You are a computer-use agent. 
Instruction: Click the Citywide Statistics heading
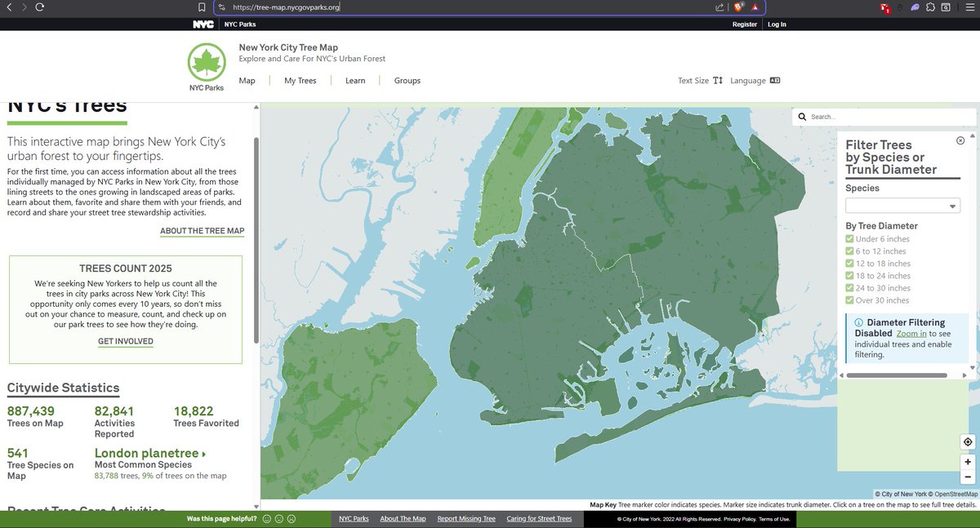[x=63, y=388]
